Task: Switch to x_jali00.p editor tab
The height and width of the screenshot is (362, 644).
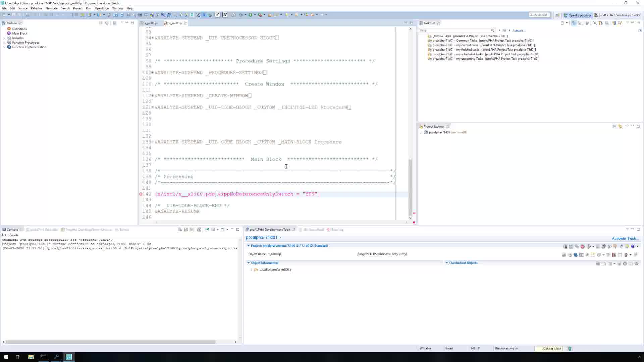Action: point(150,23)
